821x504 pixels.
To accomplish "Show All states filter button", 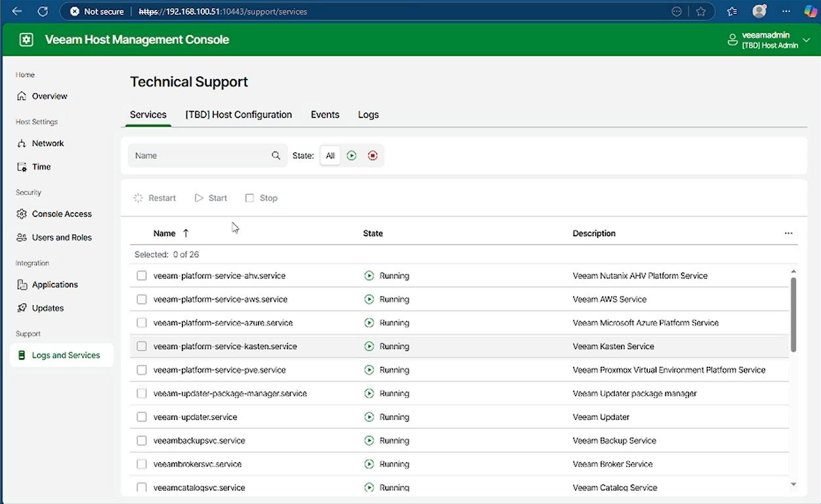I will pyautogui.click(x=330, y=156).
